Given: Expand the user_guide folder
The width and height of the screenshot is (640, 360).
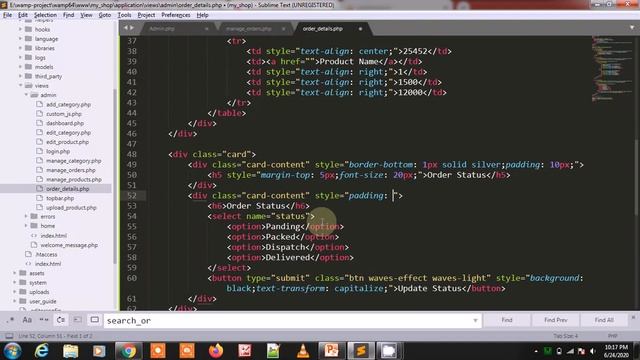Looking at the screenshot, I should (15, 301).
